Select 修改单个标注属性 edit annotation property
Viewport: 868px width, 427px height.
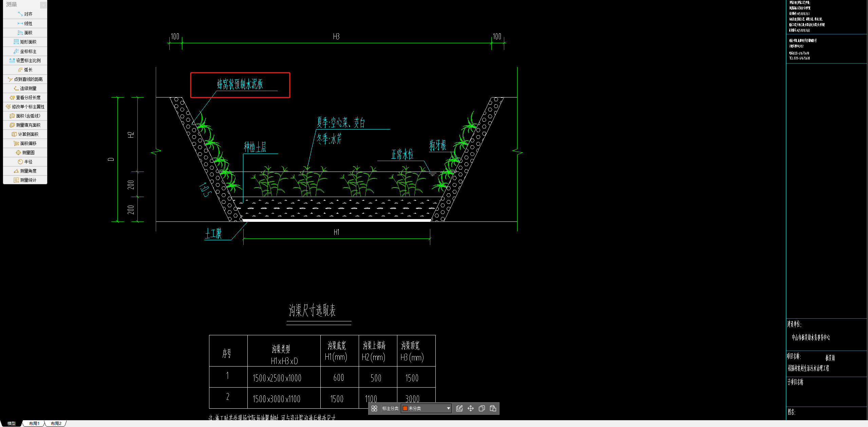[25, 107]
